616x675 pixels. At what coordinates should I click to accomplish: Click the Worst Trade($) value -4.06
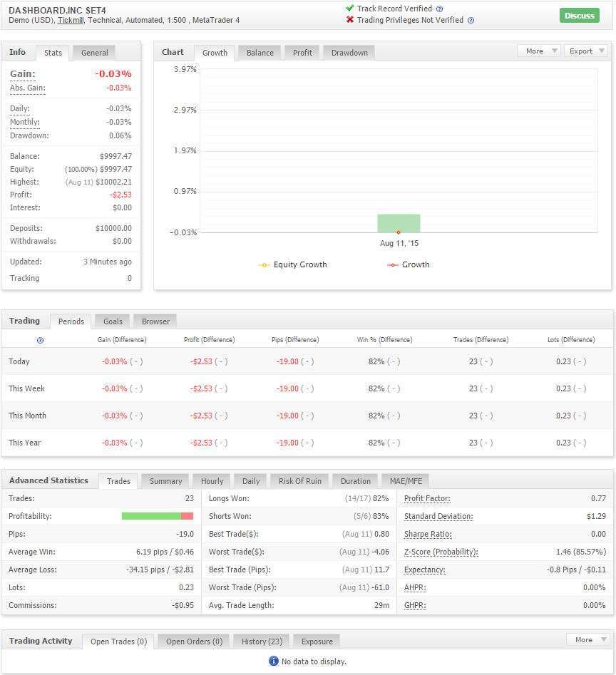click(380, 552)
